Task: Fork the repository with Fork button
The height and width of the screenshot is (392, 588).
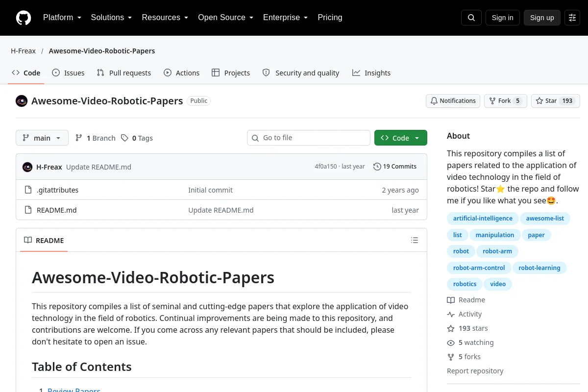Action: click(x=506, y=101)
